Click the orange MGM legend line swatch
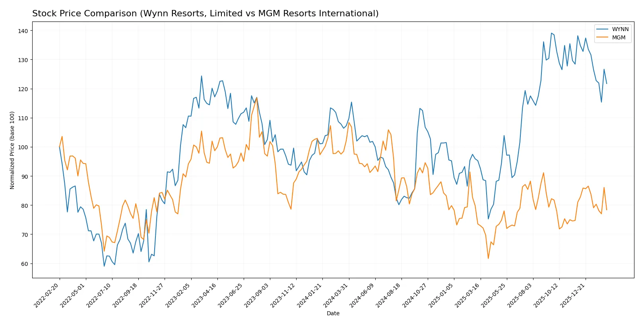Viewport: 644px width, 326px height. (x=602, y=37)
